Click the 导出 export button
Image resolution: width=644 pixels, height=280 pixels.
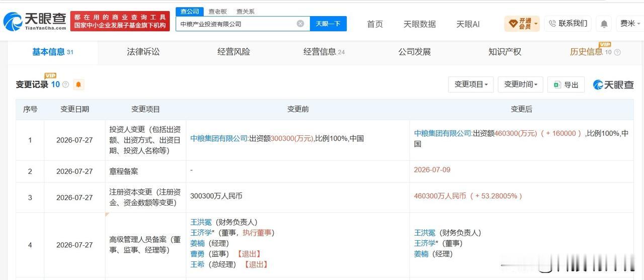[x=566, y=84]
